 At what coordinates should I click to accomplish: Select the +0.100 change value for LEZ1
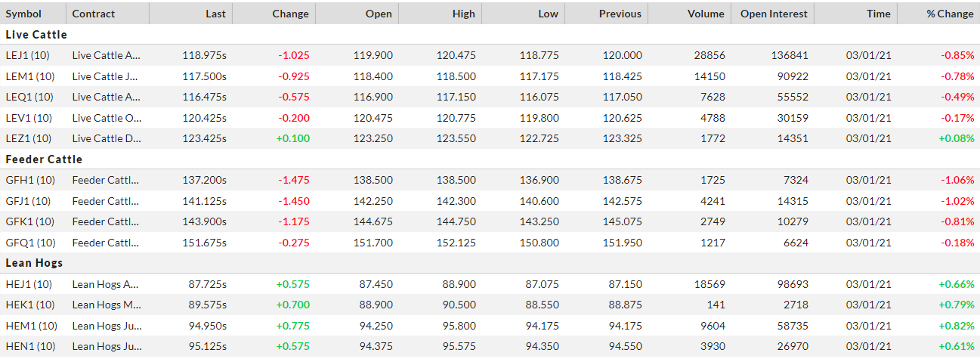[293, 138]
